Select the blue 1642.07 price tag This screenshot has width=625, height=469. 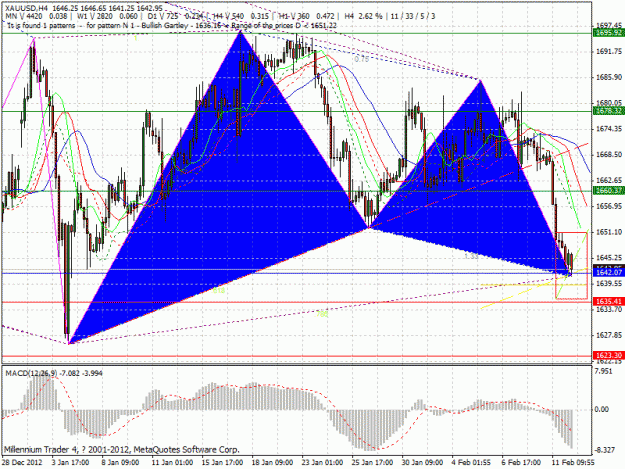tap(608, 273)
